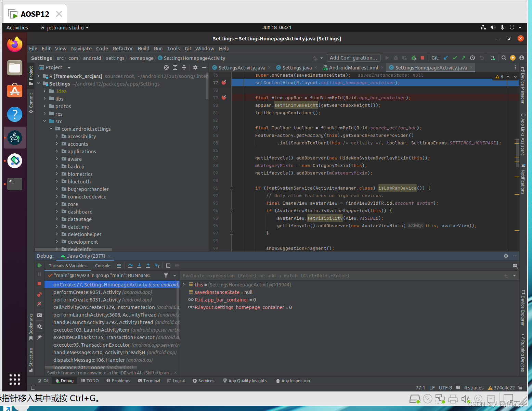
Task: Toggle the breakpoint on line 79
Action: tap(224, 98)
